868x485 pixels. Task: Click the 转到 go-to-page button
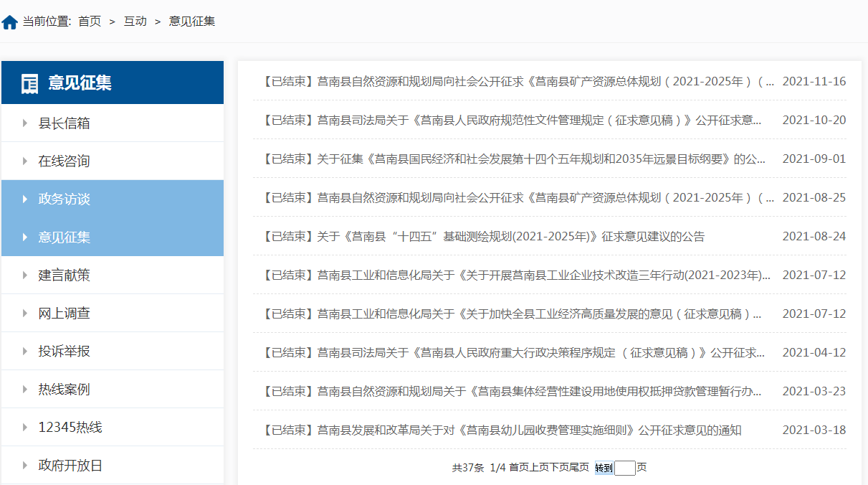[x=604, y=468]
